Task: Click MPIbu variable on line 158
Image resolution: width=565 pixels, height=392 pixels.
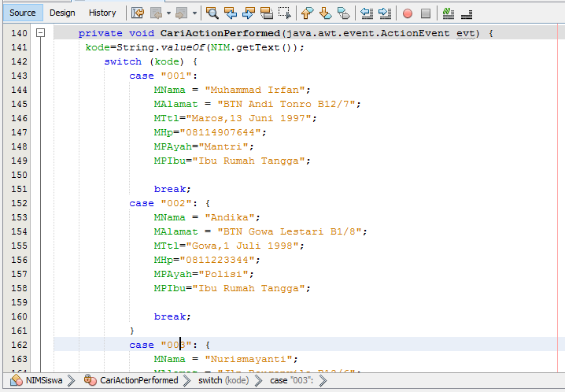Action: (170, 288)
